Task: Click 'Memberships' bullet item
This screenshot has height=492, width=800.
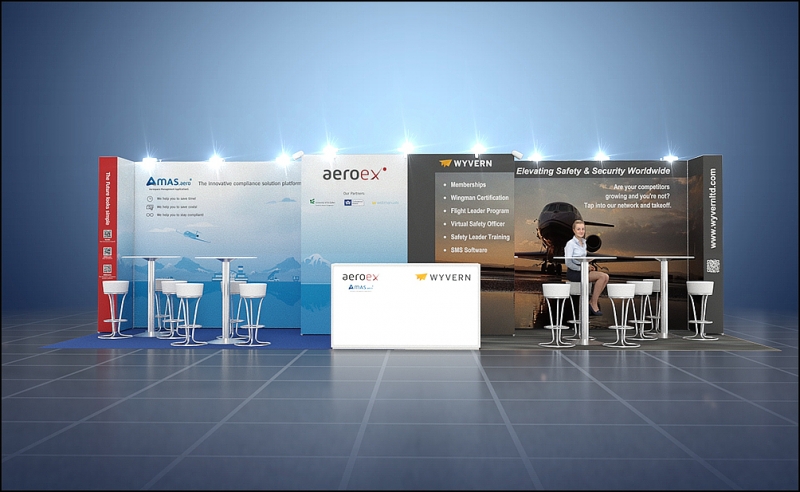Action: (x=468, y=185)
